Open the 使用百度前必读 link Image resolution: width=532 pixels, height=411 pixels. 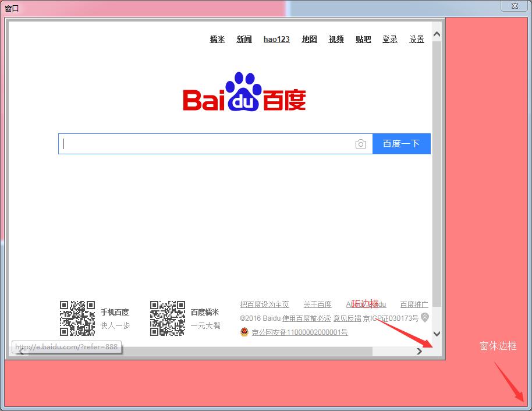[x=306, y=318]
